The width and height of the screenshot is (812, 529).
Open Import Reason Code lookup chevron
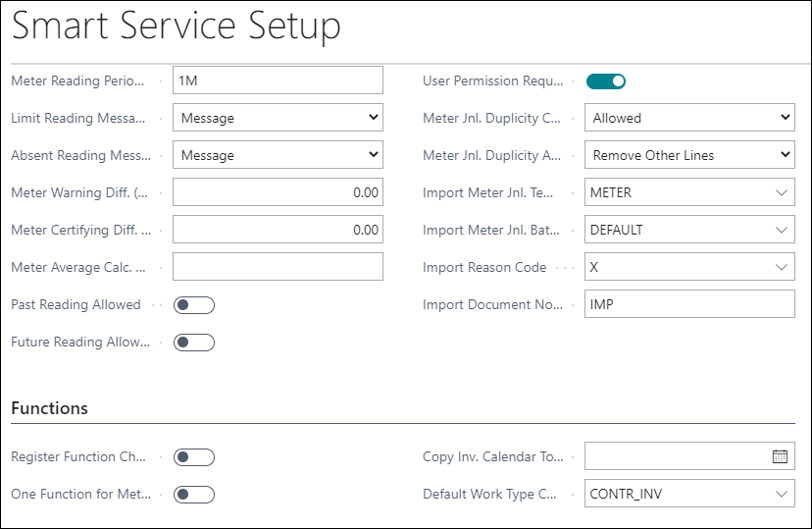[782, 267]
